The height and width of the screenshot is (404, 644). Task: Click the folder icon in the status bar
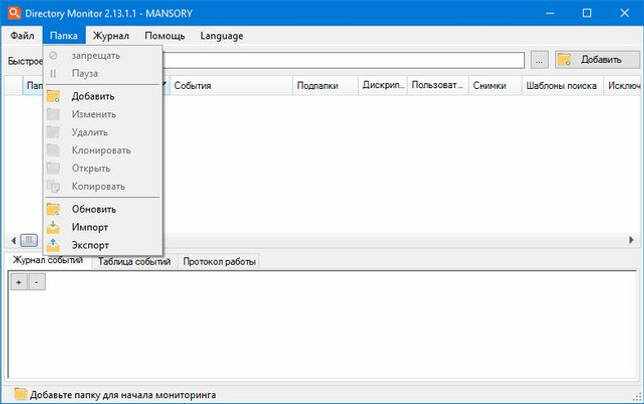pyautogui.click(x=21, y=394)
